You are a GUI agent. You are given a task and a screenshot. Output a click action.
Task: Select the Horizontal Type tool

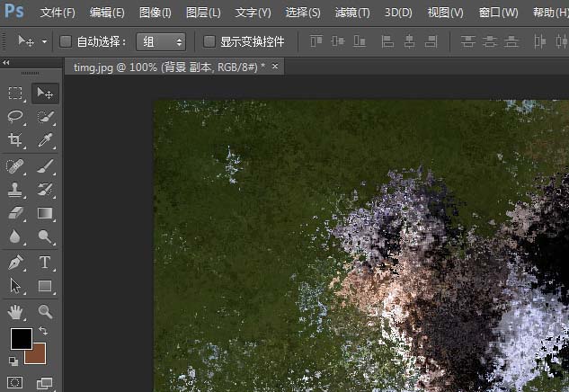[45, 263]
